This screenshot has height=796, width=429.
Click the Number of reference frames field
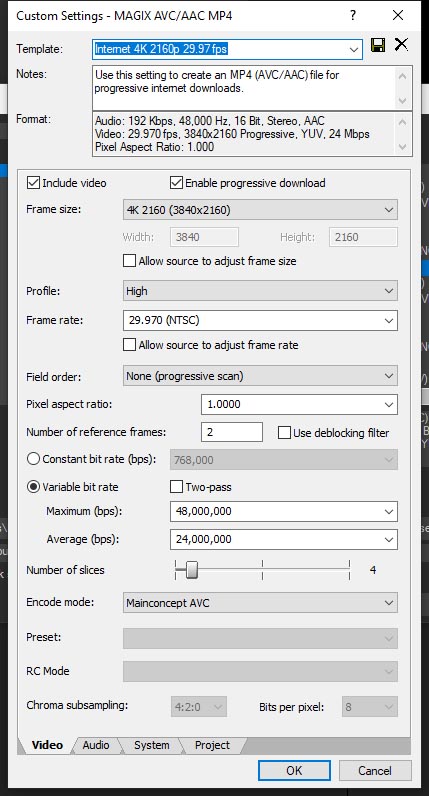pyautogui.click(x=232, y=432)
